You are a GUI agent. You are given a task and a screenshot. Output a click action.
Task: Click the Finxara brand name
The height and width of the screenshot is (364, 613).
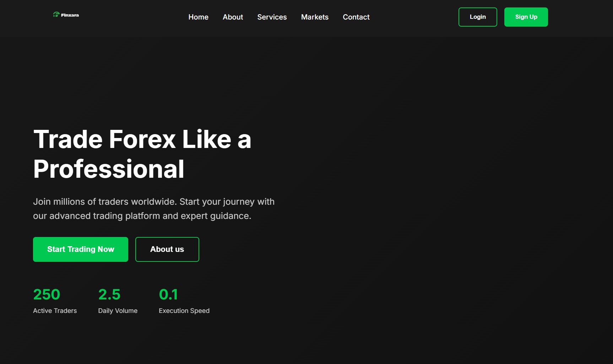click(x=70, y=15)
